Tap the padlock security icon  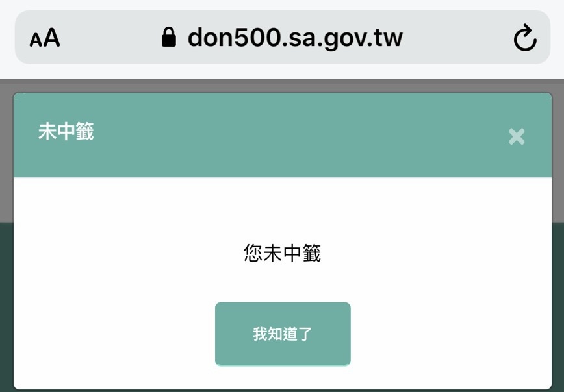click(x=169, y=37)
